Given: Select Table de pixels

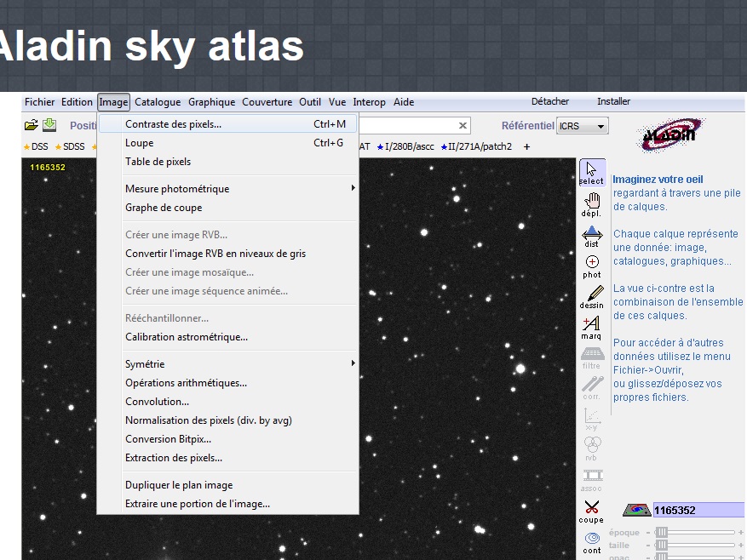Looking at the screenshot, I should (x=227, y=162).
